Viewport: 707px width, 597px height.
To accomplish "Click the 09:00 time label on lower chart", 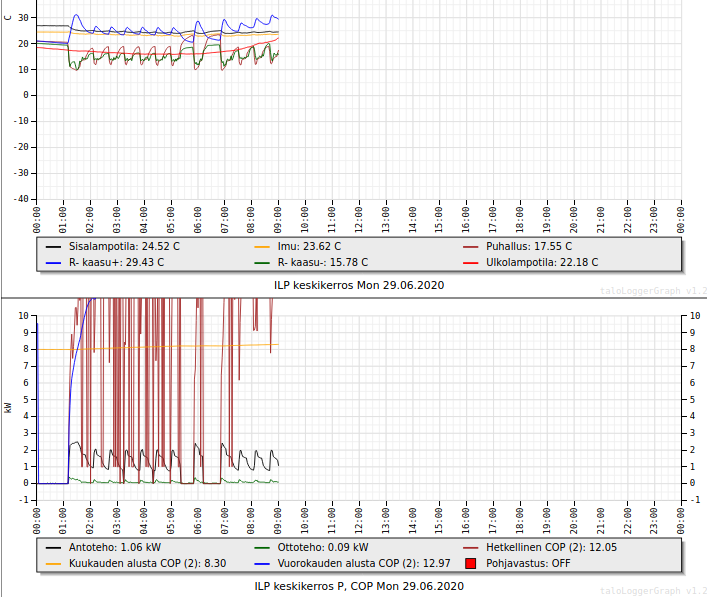I will pyautogui.click(x=278, y=518).
